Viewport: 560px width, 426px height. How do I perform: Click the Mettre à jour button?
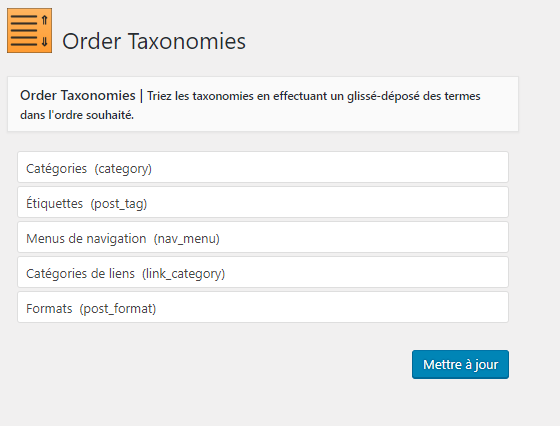click(x=460, y=365)
